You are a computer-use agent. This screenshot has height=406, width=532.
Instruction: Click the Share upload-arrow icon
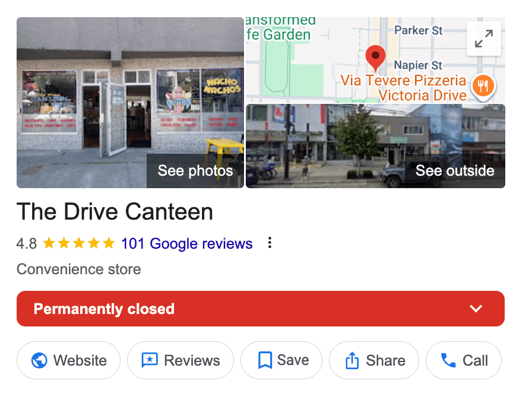tap(352, 360)
